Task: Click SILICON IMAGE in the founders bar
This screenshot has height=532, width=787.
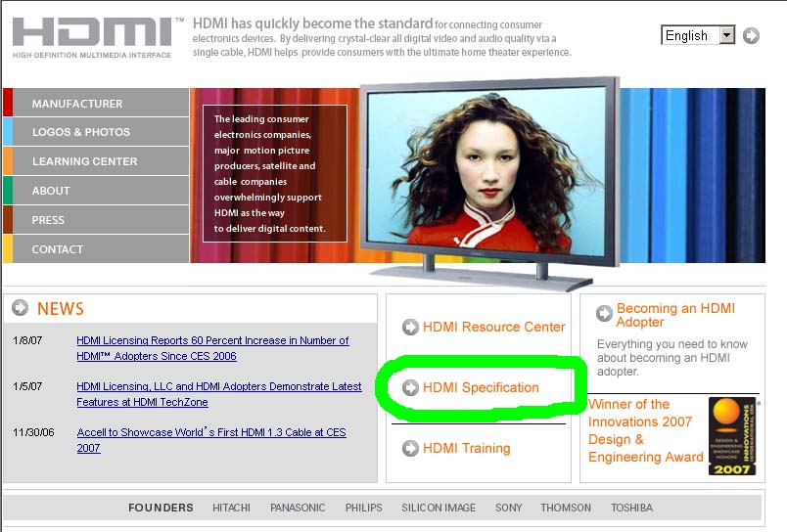Action: coord(439,508)
